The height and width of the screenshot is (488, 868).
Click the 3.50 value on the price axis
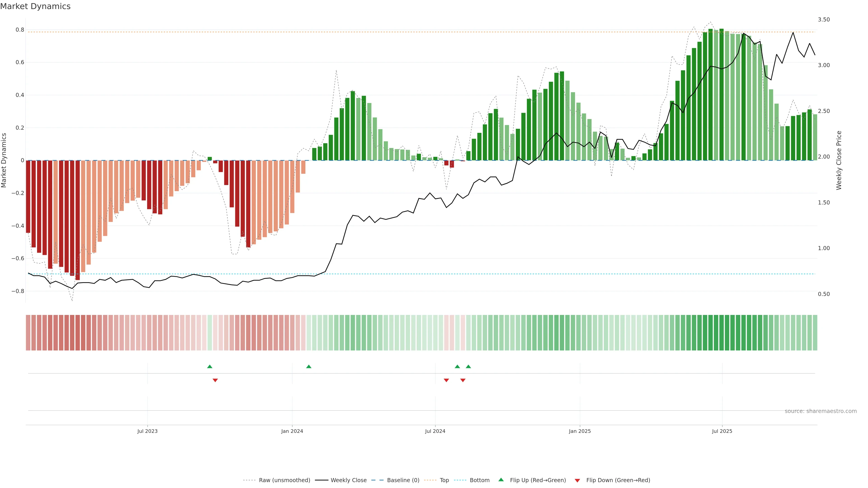click(823, 19)
